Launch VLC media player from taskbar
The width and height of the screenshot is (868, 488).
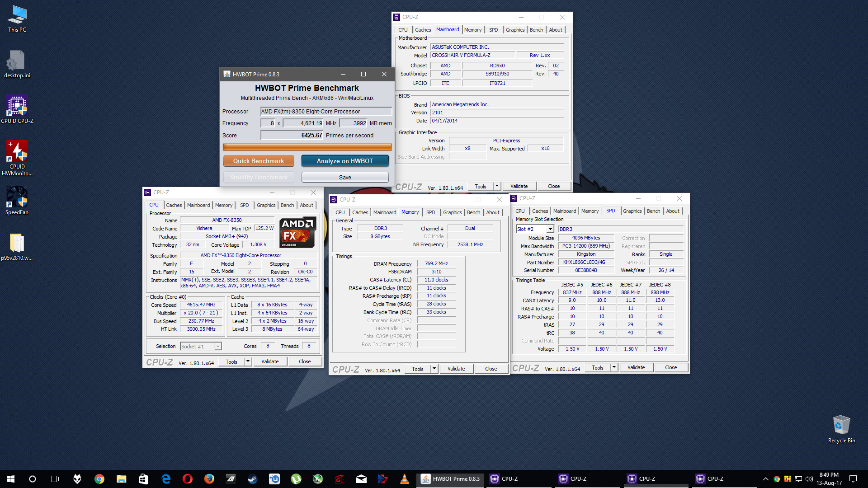(405, 479)
